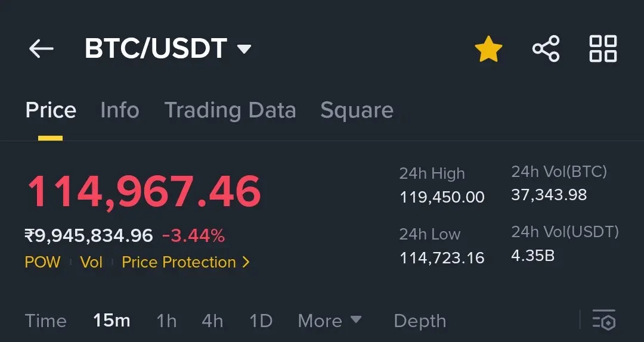Switch to the Trading Data tab
The height and width of the screenshot is (342, 644).
pos(230,110)
